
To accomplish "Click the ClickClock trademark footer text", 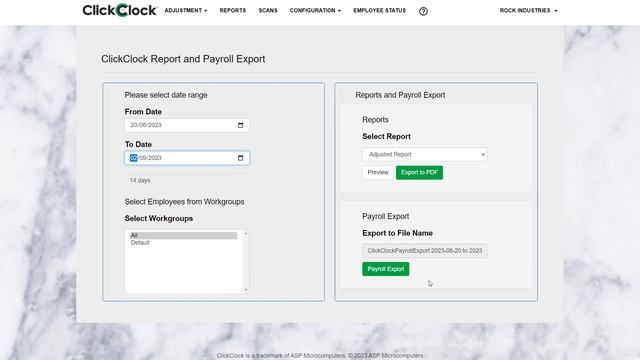I will 320,356.
